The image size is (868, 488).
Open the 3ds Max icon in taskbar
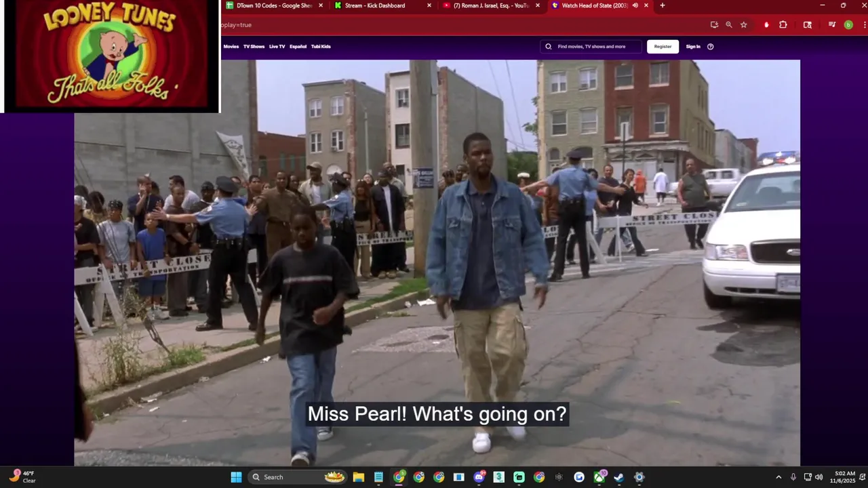[x=498, y=477]
